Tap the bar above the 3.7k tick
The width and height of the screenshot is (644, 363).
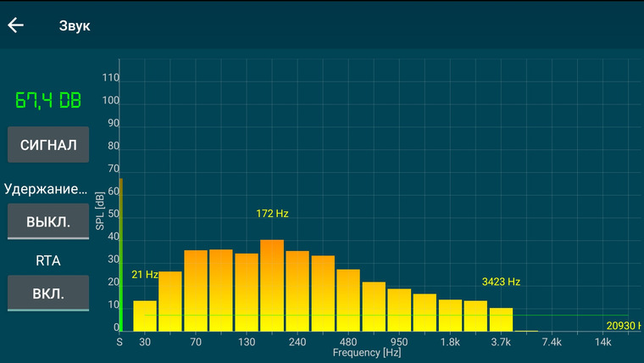[x=501, y=320]
